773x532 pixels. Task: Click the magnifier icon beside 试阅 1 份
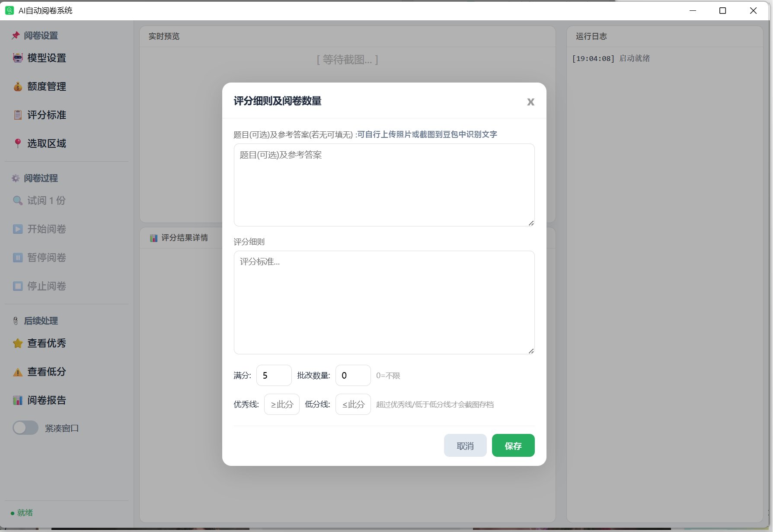coord(18,201)
